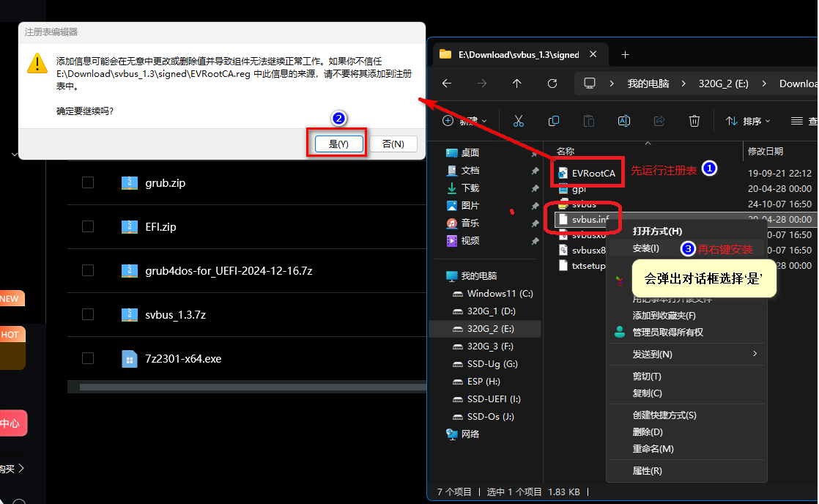Tick the checkbox beside EFI.zip
819x504 pixels.
[x=88, y=226]
